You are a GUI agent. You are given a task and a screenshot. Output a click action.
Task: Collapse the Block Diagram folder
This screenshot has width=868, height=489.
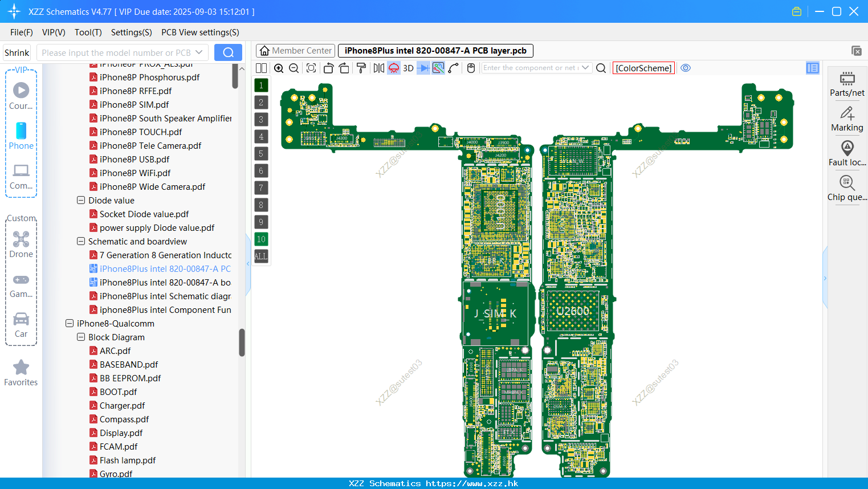[x=81, y=337]
